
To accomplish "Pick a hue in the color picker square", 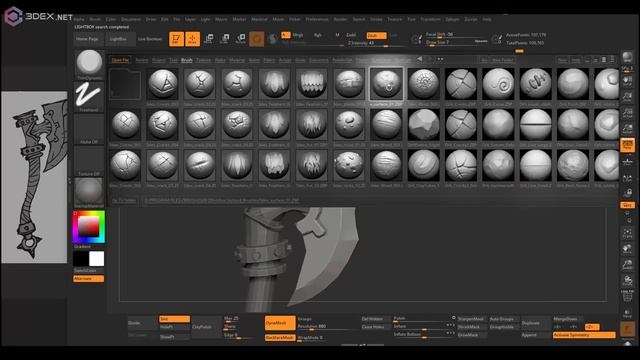I will tap(89, 227).
